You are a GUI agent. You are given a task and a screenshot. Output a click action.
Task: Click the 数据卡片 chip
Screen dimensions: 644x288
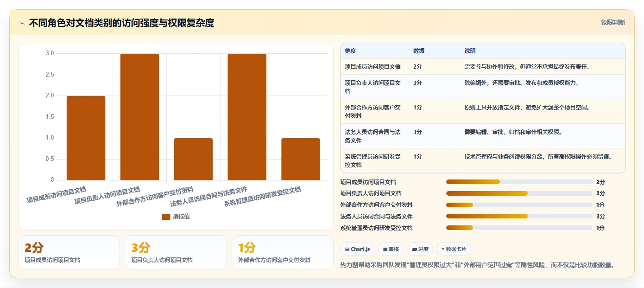(454, 249)
